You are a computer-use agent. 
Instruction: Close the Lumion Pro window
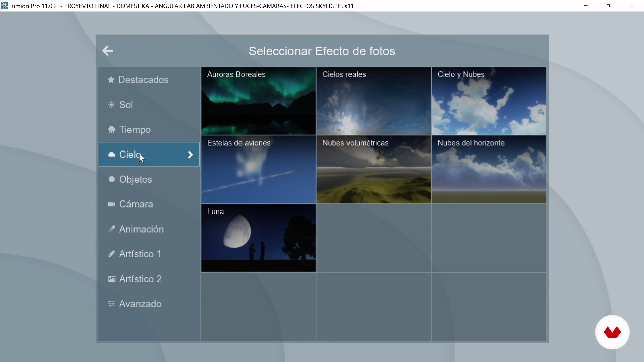(x=632, y=6)
